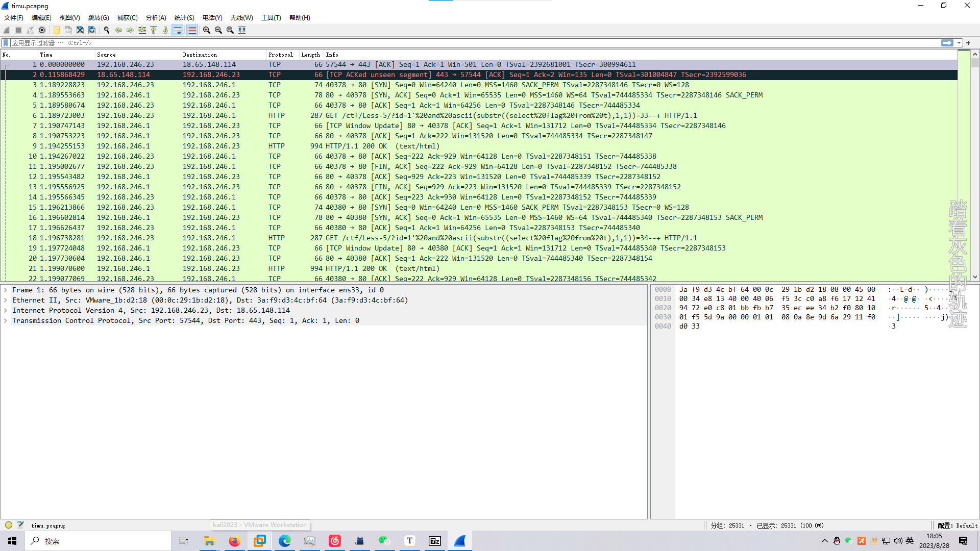Select packet 9 HTTP/1.1 200 OK row
The width and height of the screenshot is (980, 551).
[x=479, y=146]
